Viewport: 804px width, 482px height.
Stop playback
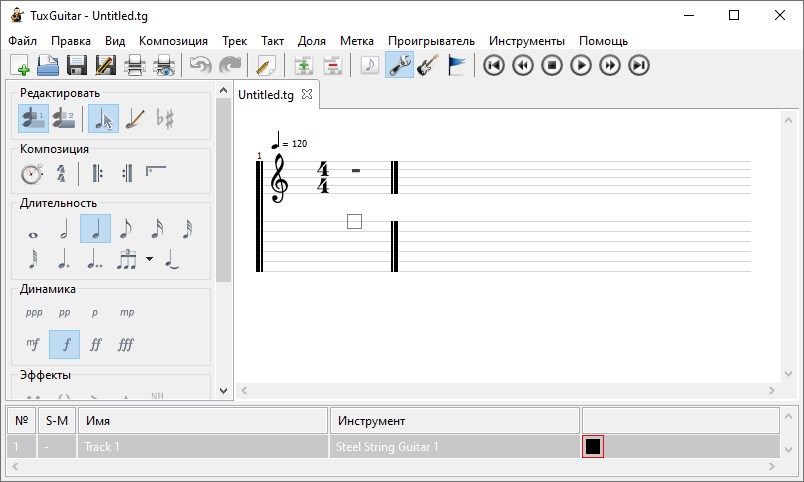point(552,66)
